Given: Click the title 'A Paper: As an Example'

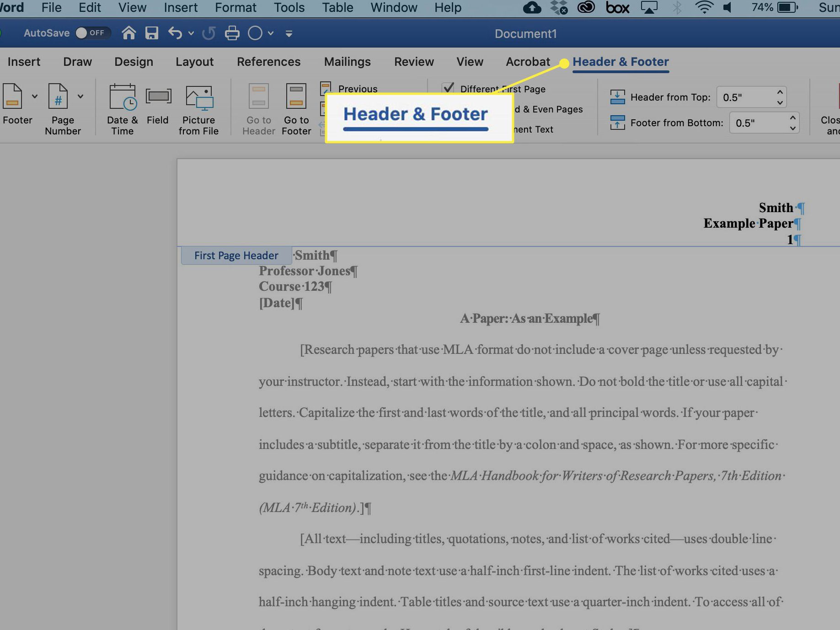Looking at the screenshot, I should pos(526,319).
